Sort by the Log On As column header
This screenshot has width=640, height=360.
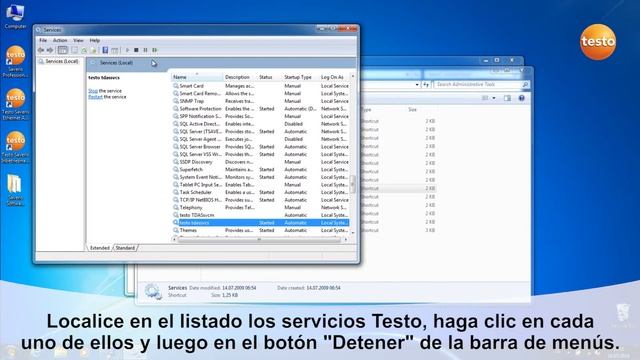[x=334, y=77]
